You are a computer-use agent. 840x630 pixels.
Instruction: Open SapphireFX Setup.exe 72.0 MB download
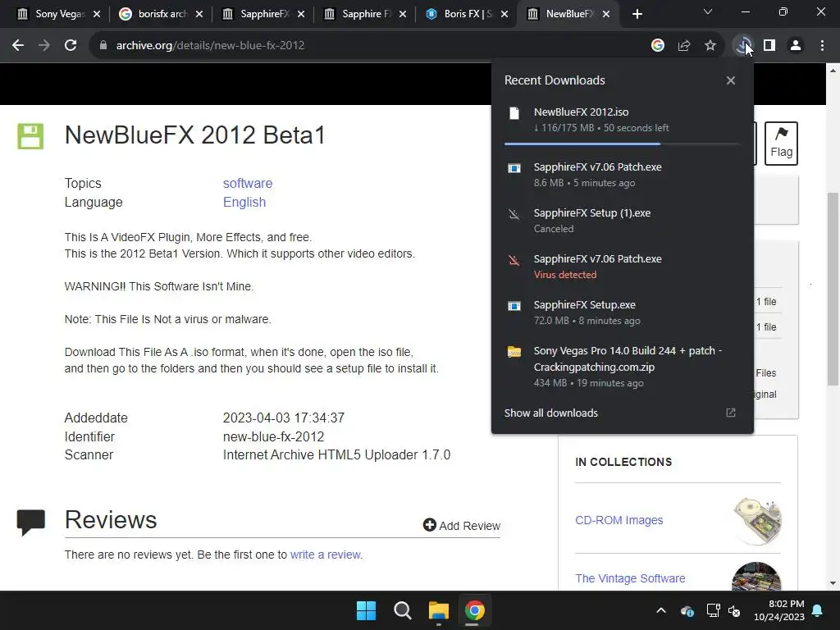pyautogui.click(x=623, y=313)
